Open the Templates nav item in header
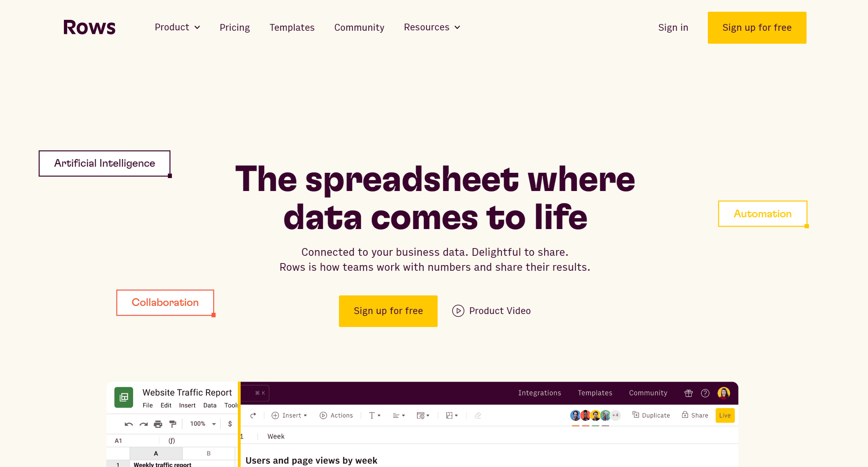Viewport: 868px width, 467px height. coord(292,28)
